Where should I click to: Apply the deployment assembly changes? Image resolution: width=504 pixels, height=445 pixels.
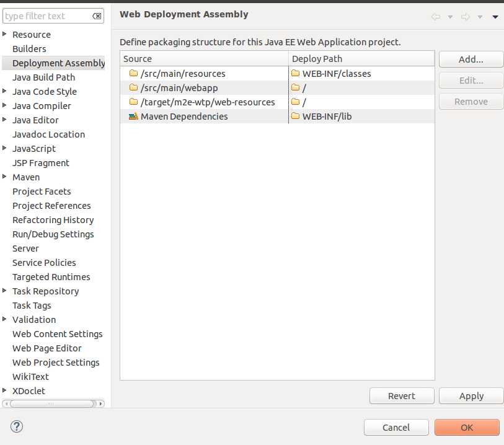[x=471, y=396]
